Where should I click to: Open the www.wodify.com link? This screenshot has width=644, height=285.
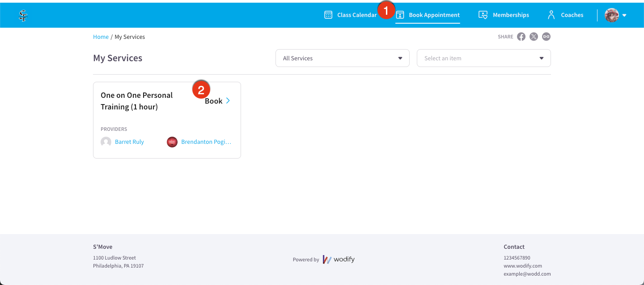(523, 266)
